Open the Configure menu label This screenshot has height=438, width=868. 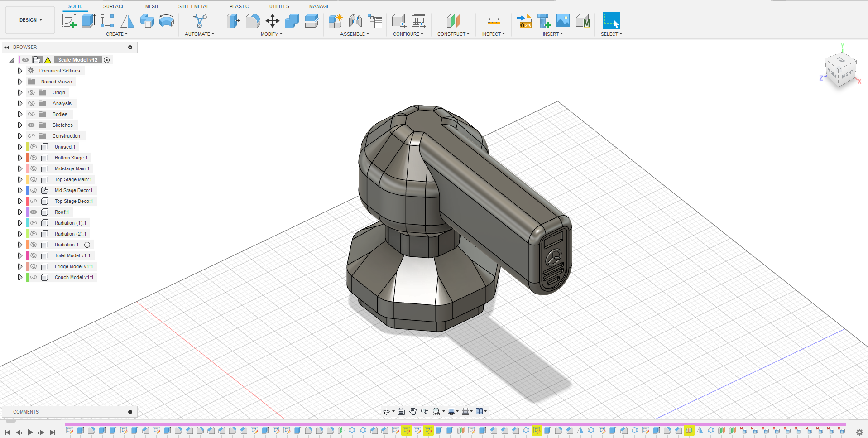[x=408, y=34]
